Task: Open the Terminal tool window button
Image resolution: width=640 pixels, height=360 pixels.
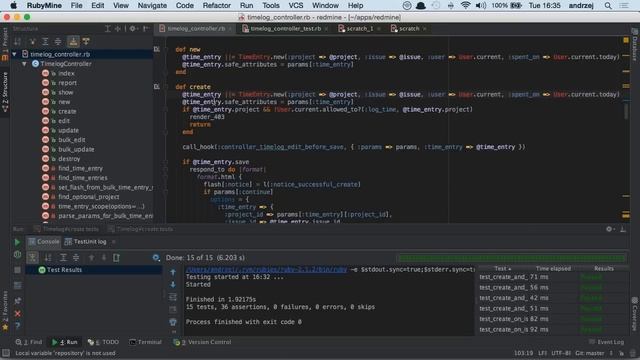Action: pos(146,342)
